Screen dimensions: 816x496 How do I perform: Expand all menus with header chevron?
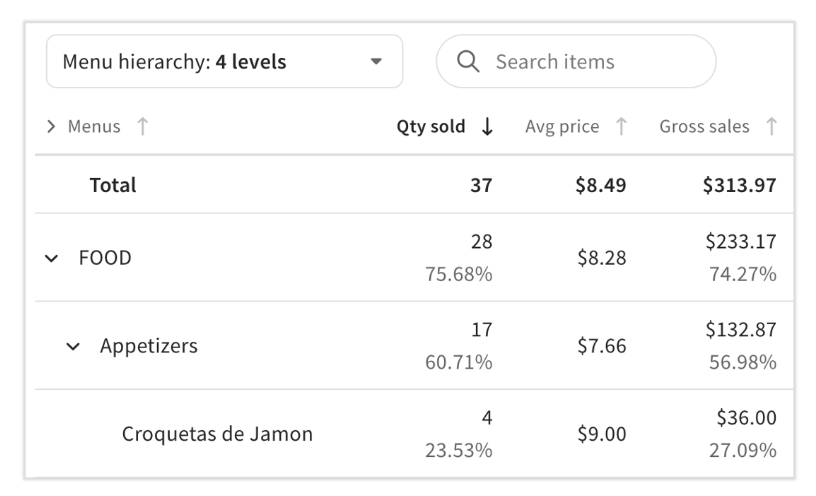tap(50, 126)
